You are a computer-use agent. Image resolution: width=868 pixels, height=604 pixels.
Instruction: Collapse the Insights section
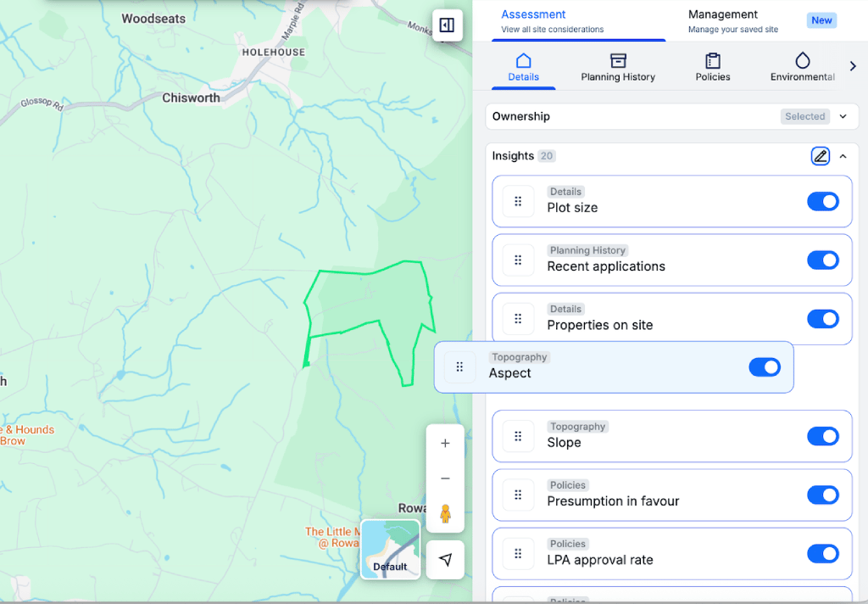click(843, 156)
